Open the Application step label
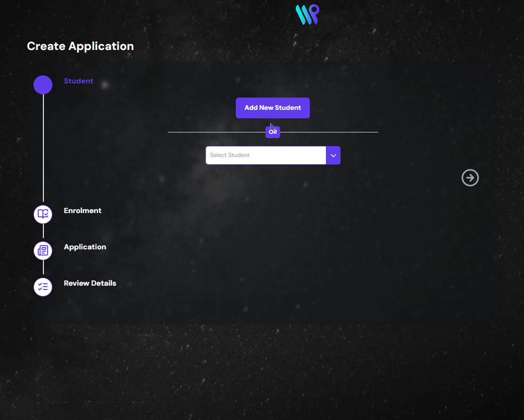524x420 pixels. point(85,247)
